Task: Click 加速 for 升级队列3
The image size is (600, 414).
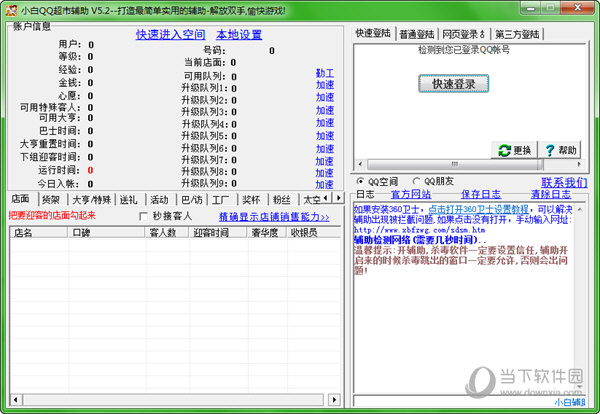Action: point(325,110)
